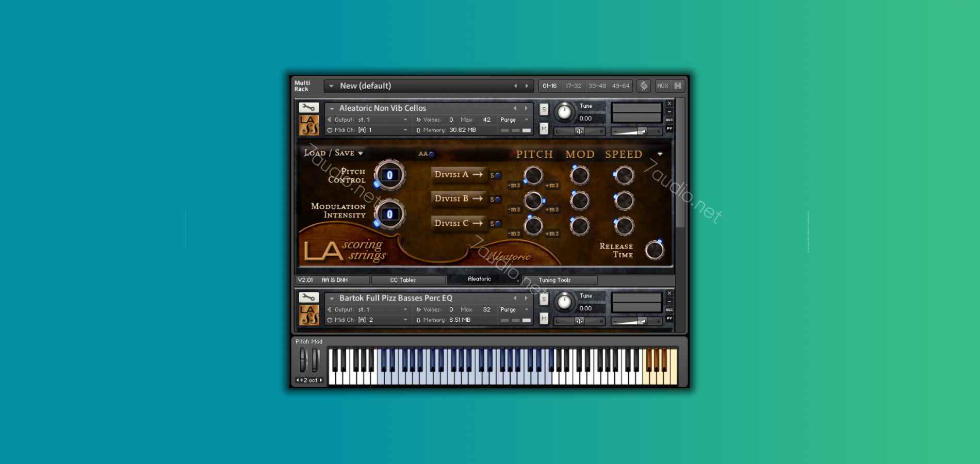
Task: Select the Aleatoric script tab
Action: [x=484, y=279]
